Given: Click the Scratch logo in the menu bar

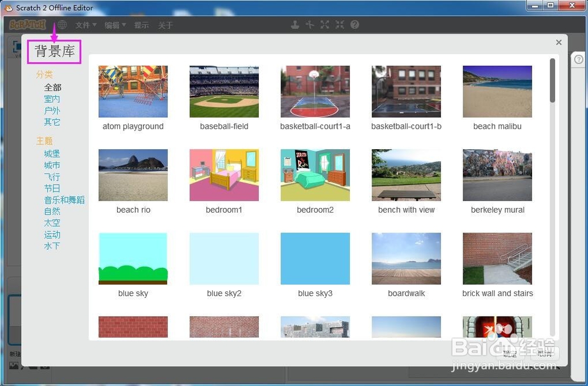Looking at the screenshot, I should coord(28,25).
